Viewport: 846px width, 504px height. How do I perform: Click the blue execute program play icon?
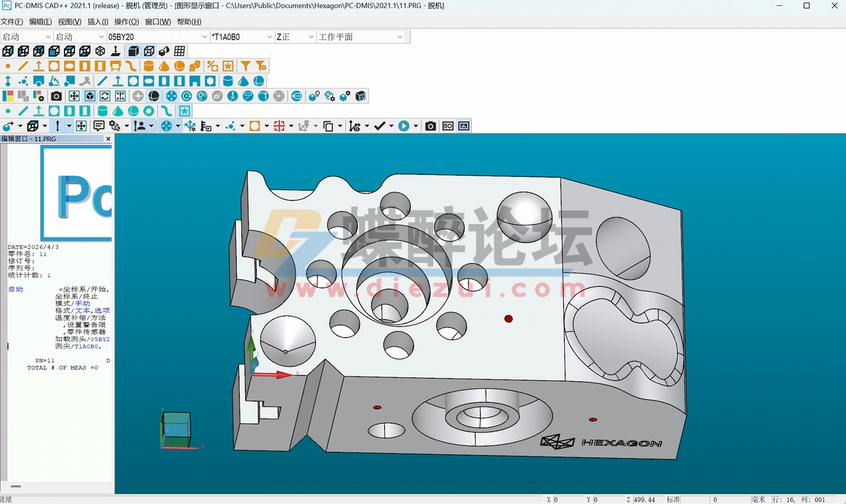pyautogui.click(x=404, y=125)
